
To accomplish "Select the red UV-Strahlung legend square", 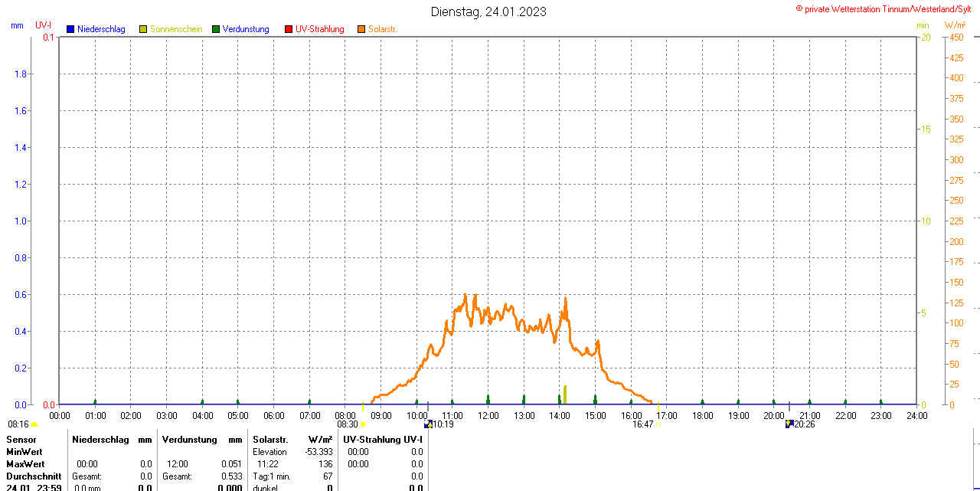I will pyautogui.click(x=289, y=29).
